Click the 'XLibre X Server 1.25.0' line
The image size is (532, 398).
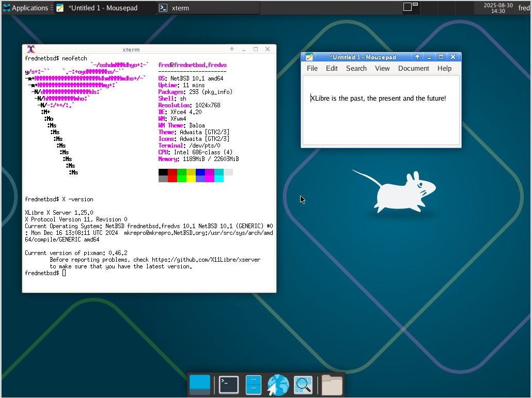coord(59,213)
